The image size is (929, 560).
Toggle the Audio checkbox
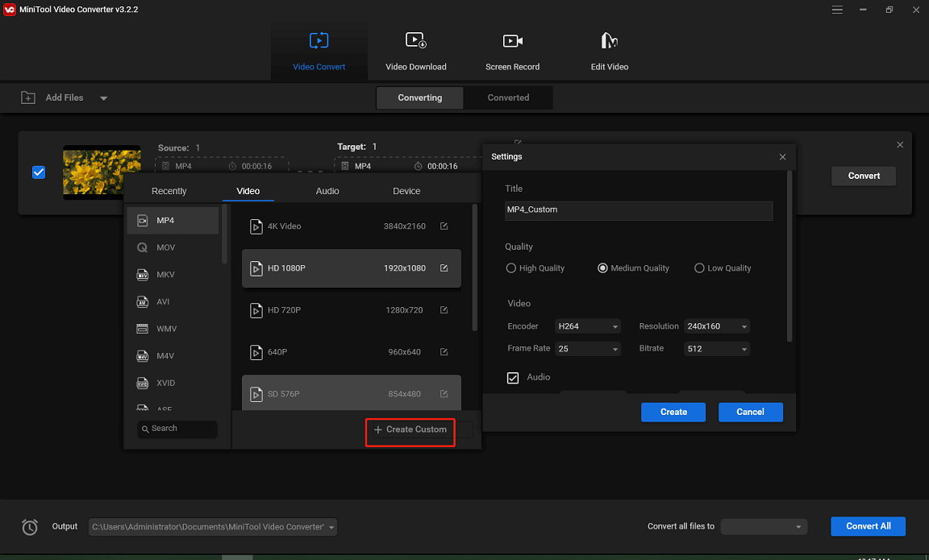pos(513,378)
